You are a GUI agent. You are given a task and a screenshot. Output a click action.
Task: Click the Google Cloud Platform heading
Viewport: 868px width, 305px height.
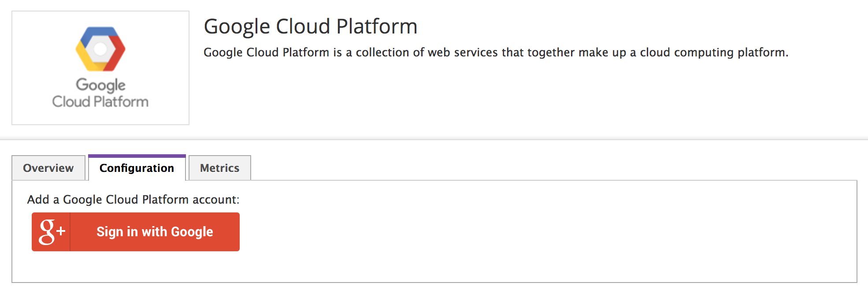(x=310, y=26)
